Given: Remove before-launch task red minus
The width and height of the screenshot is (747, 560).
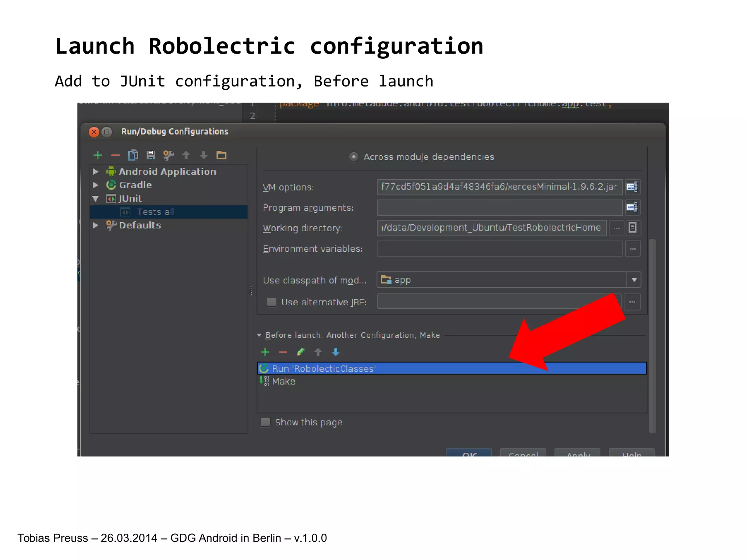Looking at the screenshot, I should click(283, 352).
